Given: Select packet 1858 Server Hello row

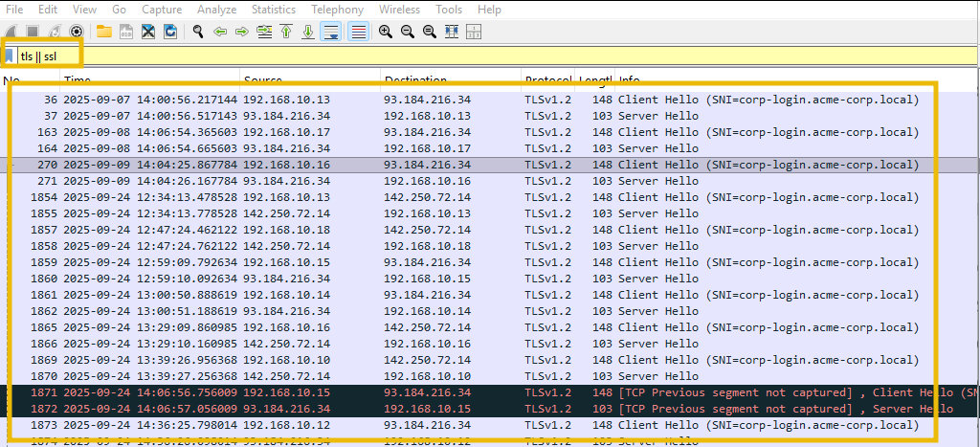Looking at the screenshot, I should (x=490, y=246).
